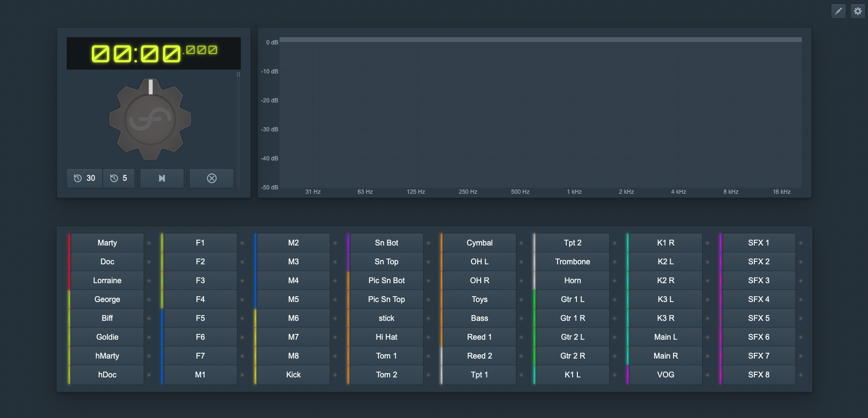Open edit mode with the pencil icon

click(838, 11)
